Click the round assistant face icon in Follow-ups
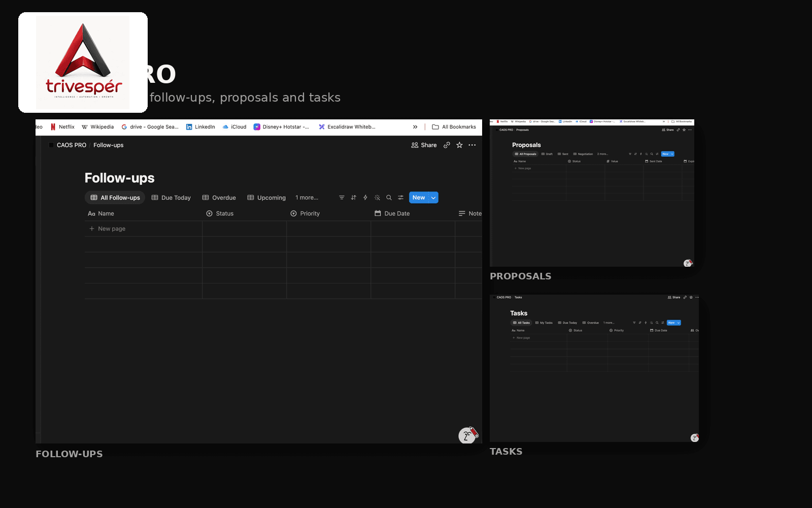 467,435
